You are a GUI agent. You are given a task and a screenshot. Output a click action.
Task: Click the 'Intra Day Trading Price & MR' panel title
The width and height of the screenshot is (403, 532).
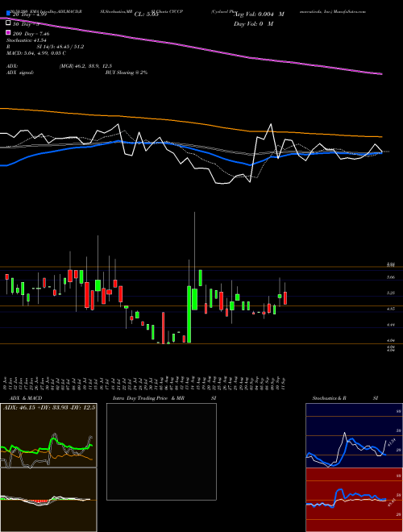148,398
